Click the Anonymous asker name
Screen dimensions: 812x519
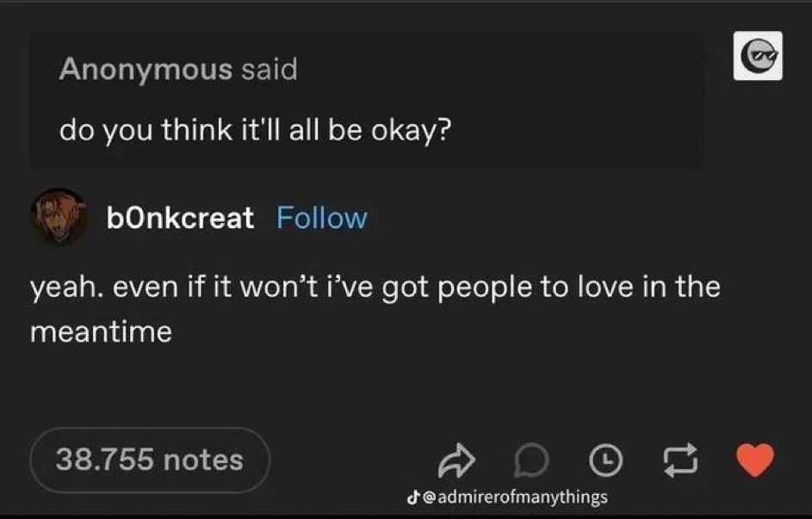146,69
